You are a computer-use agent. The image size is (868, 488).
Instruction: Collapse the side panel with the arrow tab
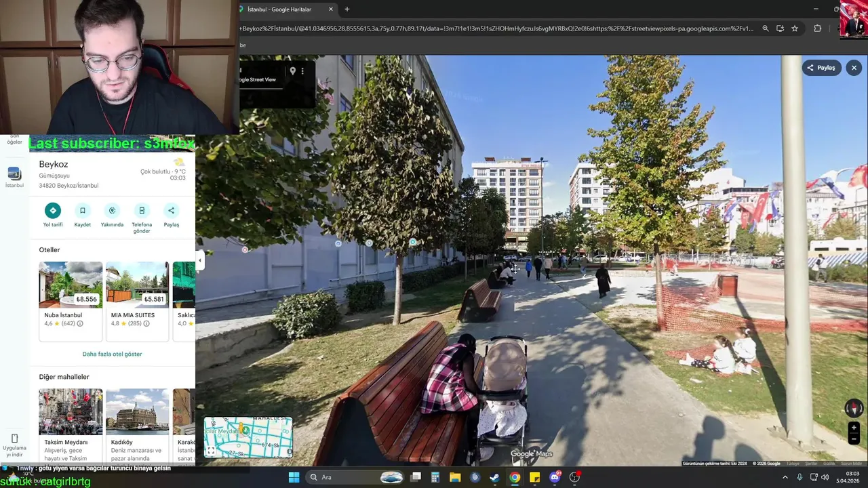click(199, 260)
